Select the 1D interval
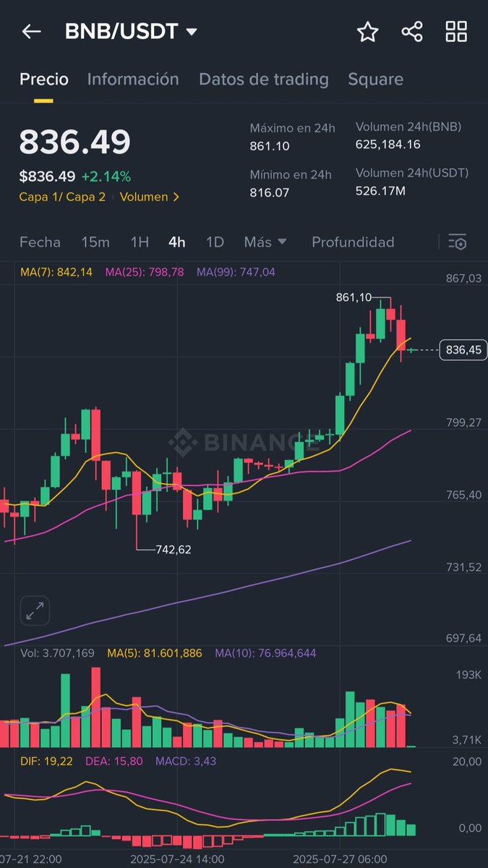This screenshot has height=868, width=488. coord(215,242)
